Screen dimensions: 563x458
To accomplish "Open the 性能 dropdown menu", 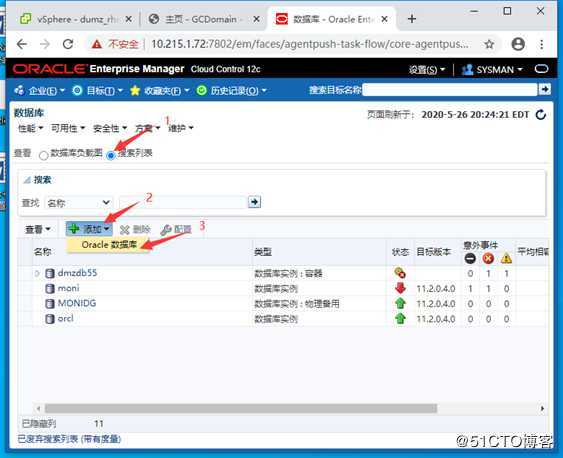I will tap(31, 128).
